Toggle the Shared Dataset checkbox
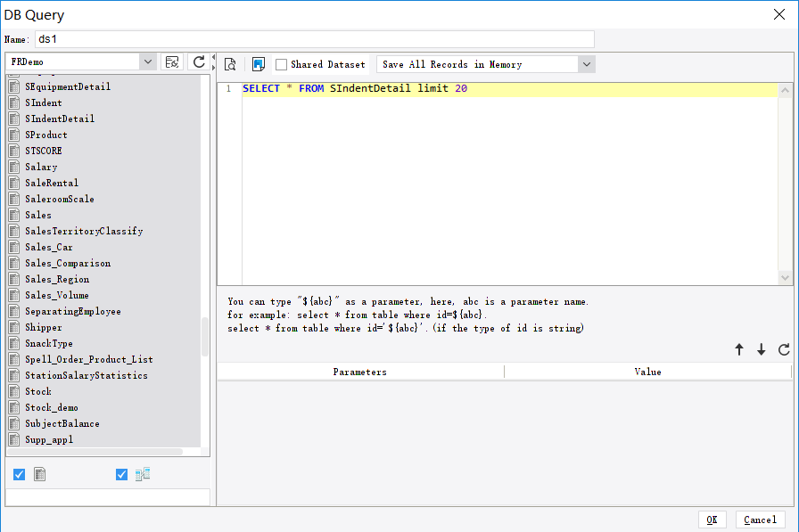 [x=282, y=64]
